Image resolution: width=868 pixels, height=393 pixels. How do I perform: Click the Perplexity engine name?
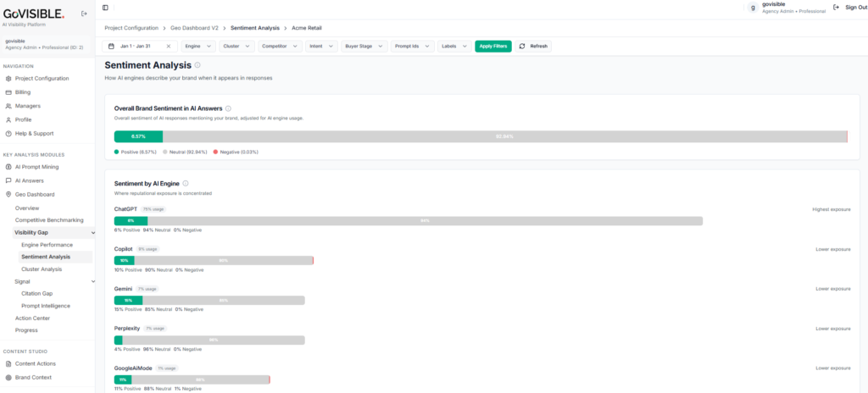coord(127,329)
